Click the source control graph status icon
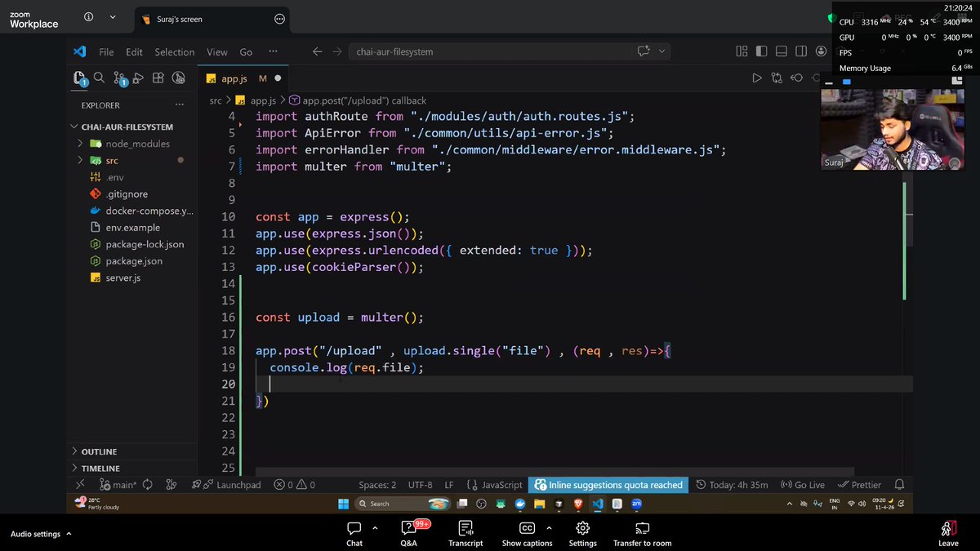 pos(171,484)
